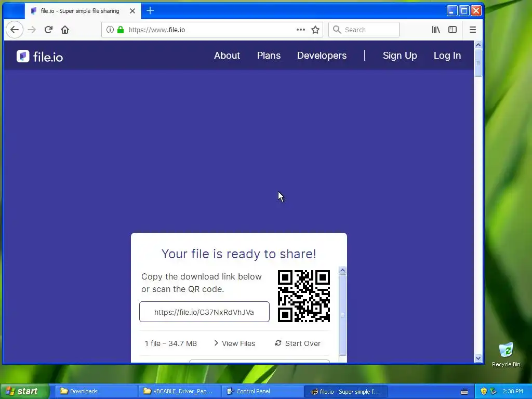Show site information for file.io

tap(110, 30)
